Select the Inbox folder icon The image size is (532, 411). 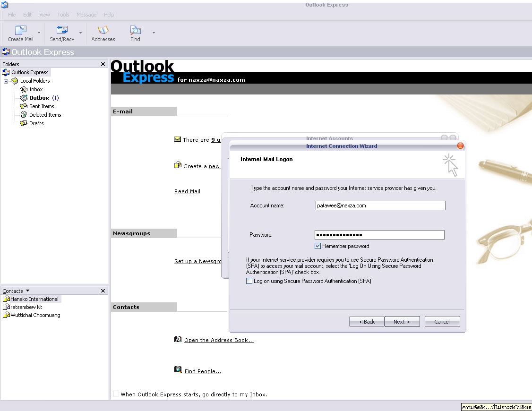(24, 89)
